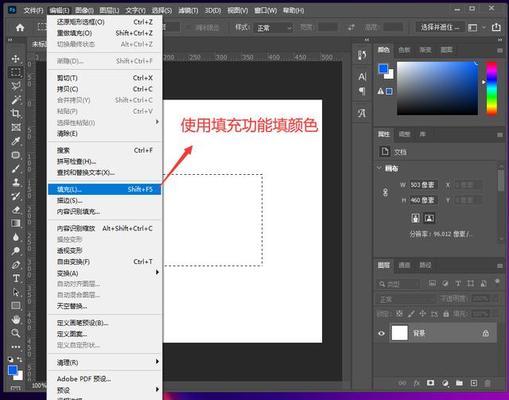Switch to the 色板 swatches tab

click(x=404, y=50)
